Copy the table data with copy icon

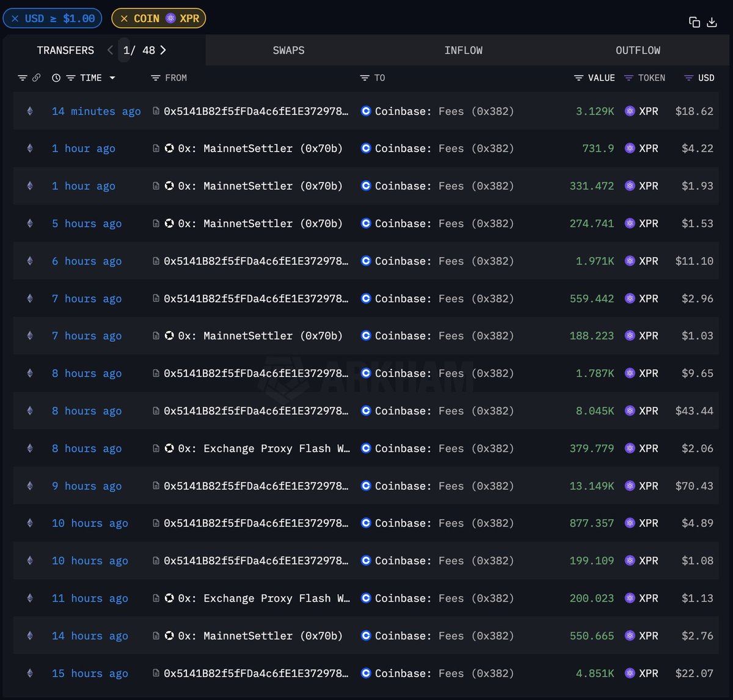coord(695,23)
